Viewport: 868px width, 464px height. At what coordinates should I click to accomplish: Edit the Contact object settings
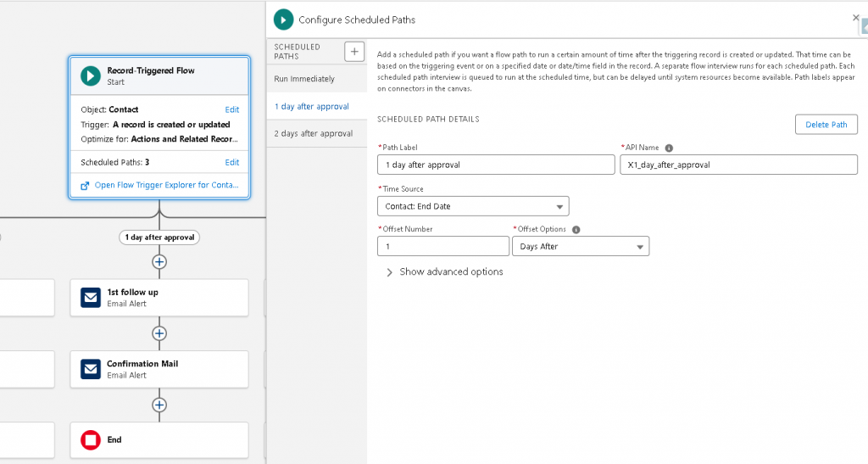pos(231,109)
